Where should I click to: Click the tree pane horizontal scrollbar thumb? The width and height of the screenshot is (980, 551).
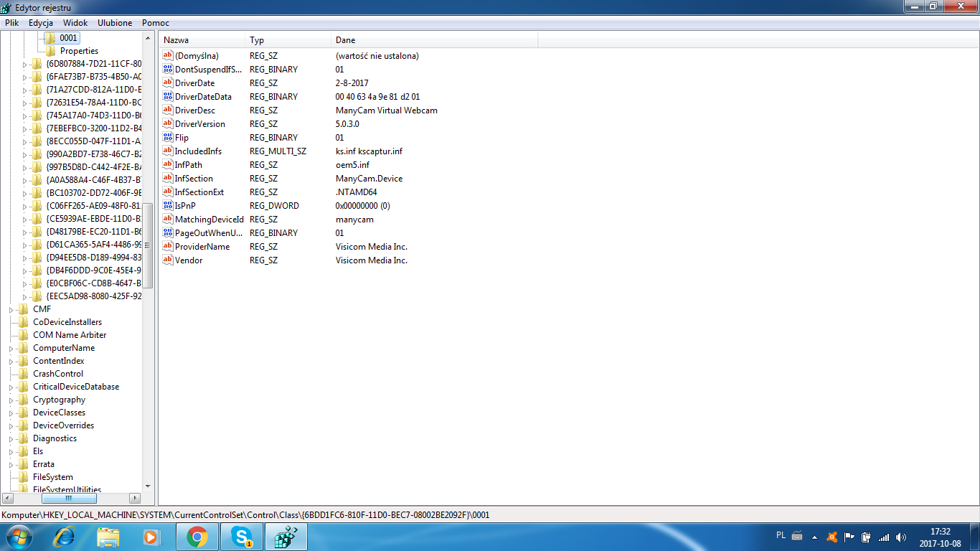coord(69,498)
